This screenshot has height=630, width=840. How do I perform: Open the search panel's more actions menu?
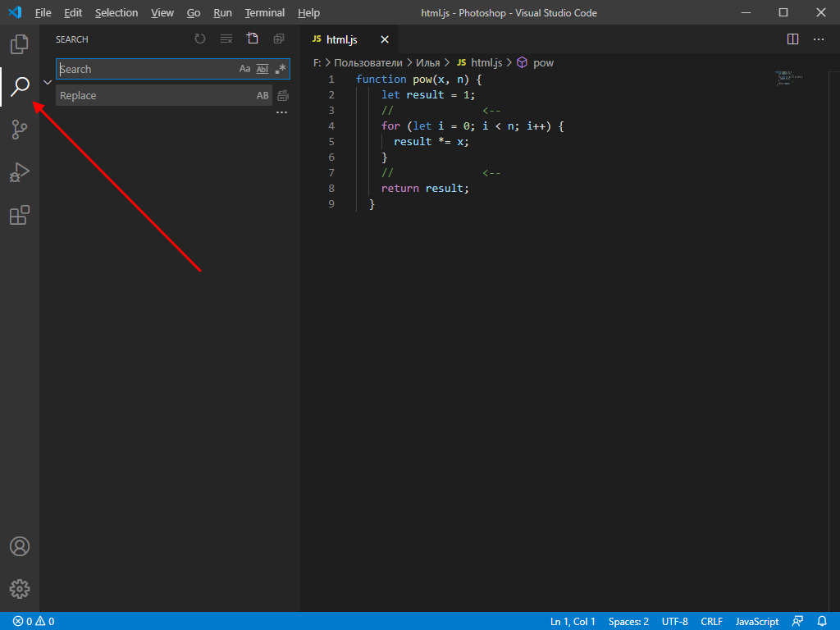282,112
